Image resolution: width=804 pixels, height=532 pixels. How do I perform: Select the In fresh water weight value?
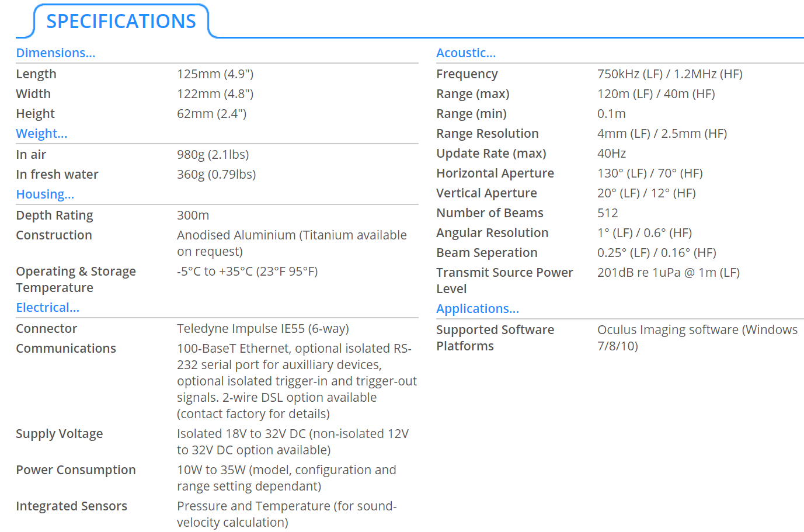click(217, 175)
